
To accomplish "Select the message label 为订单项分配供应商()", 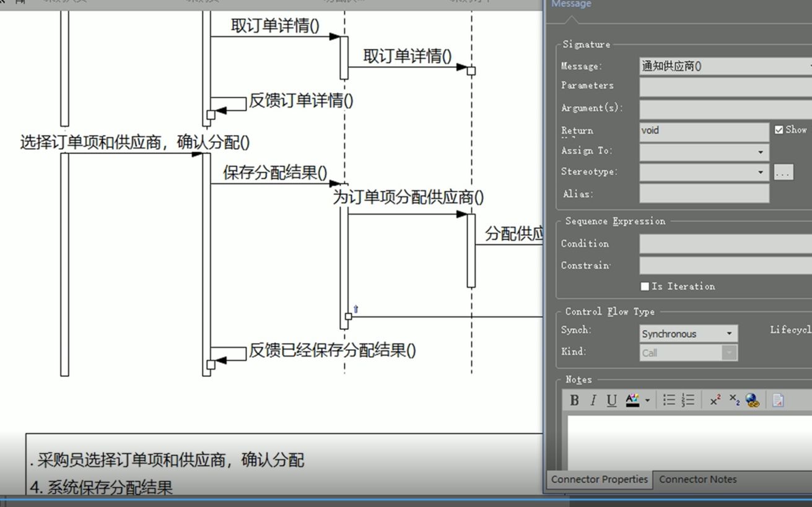I will [x=408, y=197].
